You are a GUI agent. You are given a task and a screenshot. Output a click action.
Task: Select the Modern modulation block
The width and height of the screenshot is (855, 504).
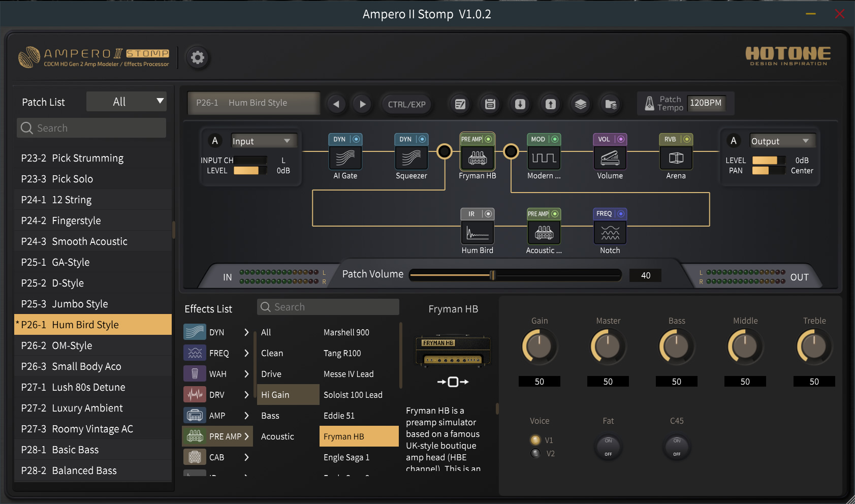[544, 158]
